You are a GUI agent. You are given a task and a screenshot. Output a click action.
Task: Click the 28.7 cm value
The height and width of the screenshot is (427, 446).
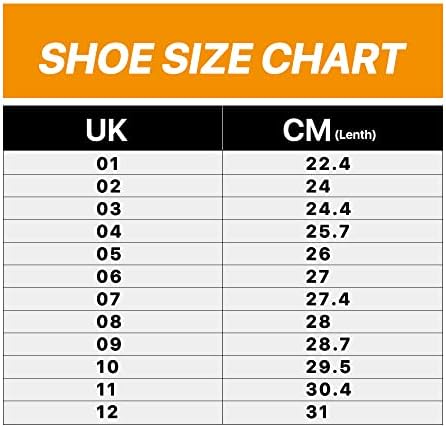(x=333, y=344)
